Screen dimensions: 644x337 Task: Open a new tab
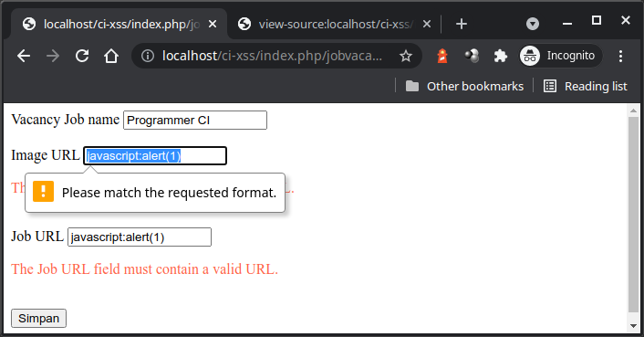pos(462,24)
